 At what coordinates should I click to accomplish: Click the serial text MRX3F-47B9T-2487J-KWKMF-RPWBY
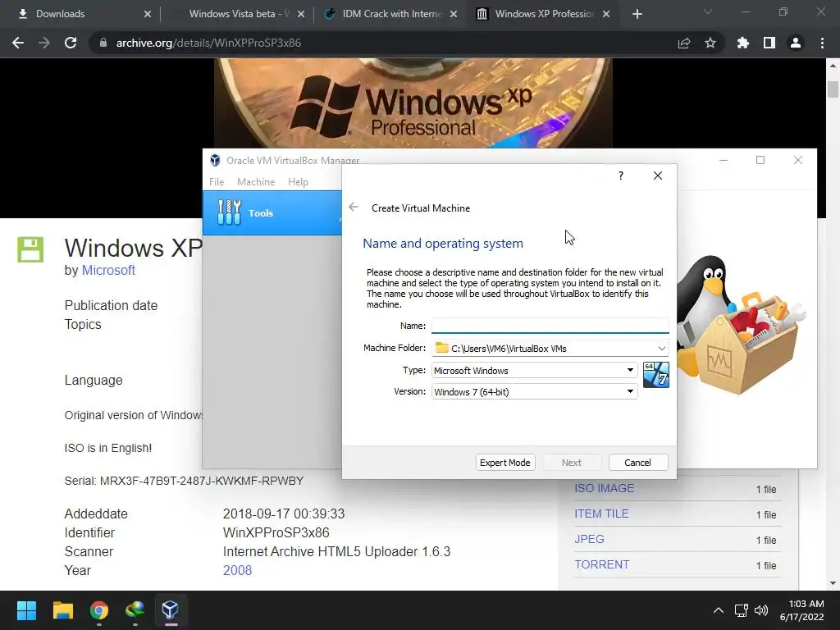click(202, 481)
